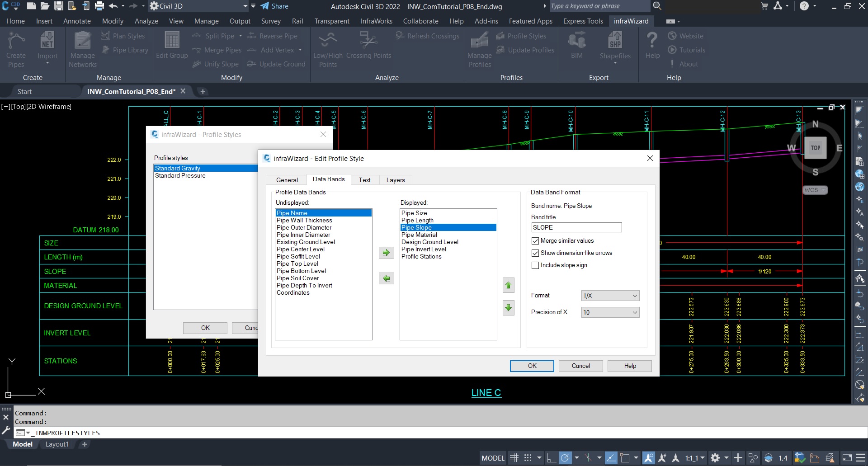The width and height of the screenshot is (868, 466).
Task: Toggle Show dimension-like arrows checkbox
Action: click(535, 253)
